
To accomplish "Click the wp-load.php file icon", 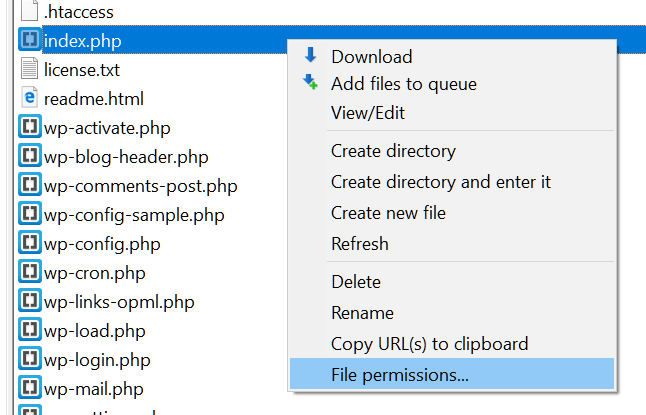I will coord(30,329).
